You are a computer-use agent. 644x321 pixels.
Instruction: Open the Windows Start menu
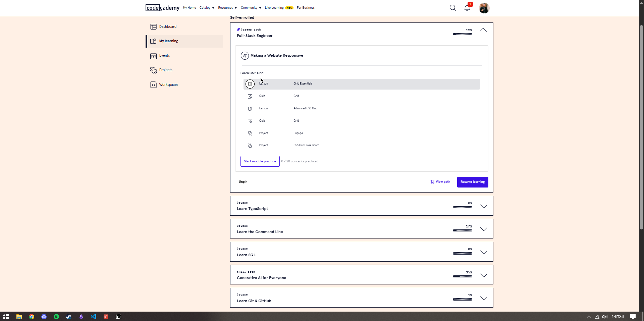(x=6, y=317)
